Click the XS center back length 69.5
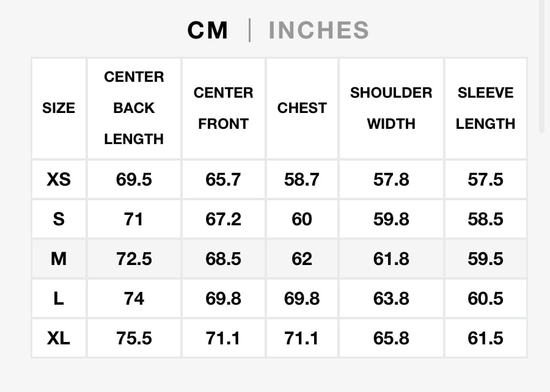The image size is (550, 392). coord(134,180)
